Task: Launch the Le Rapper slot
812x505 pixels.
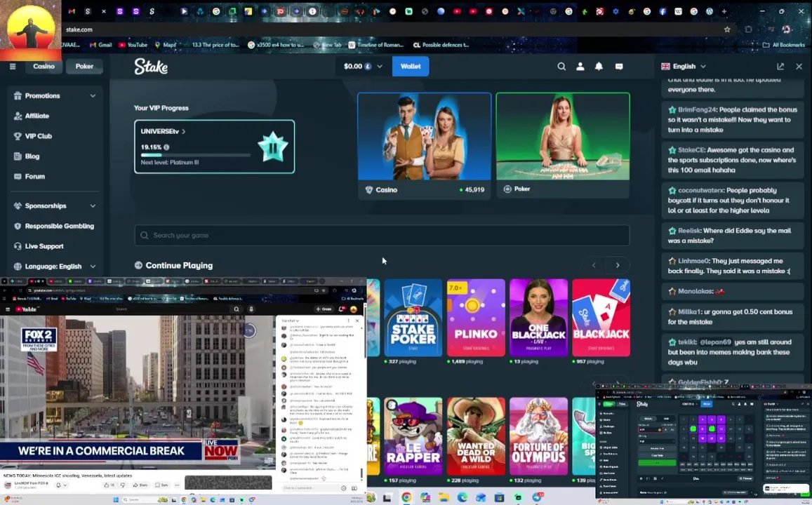Action: pyautogui.click(x=413, y=436)
